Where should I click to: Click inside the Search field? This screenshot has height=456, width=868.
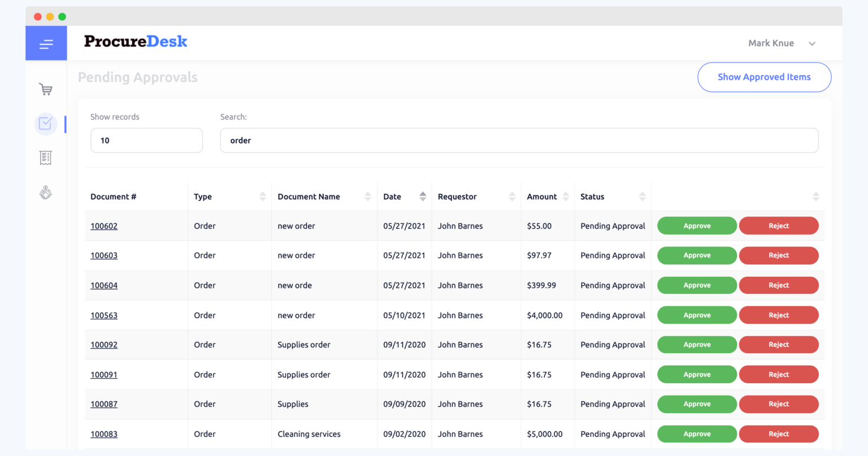tap(519, 140)
